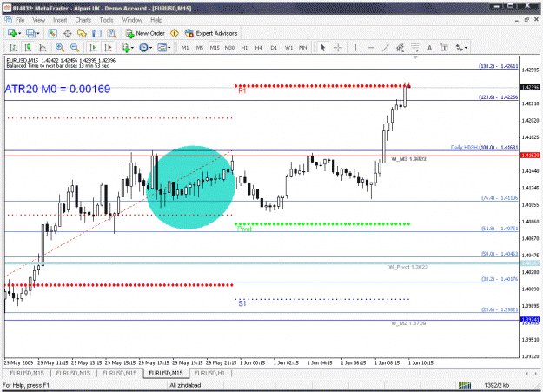Open the Charts menu

click(x=83, y=20)
